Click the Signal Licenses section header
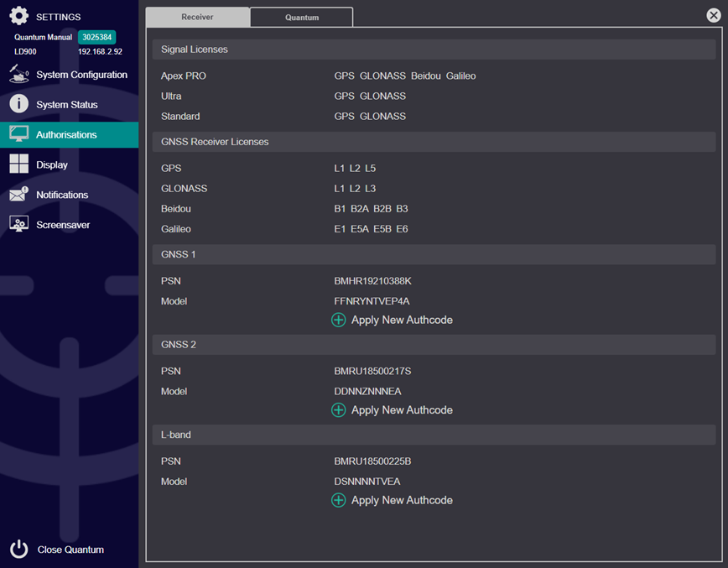The image size is (728, 568). (x=195, y=50)
